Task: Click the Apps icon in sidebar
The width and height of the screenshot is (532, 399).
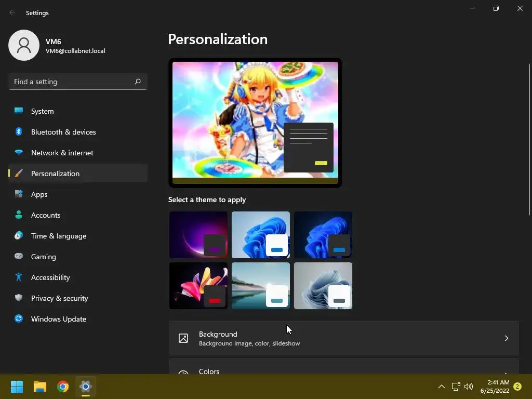Action: [x=19, y=194]
